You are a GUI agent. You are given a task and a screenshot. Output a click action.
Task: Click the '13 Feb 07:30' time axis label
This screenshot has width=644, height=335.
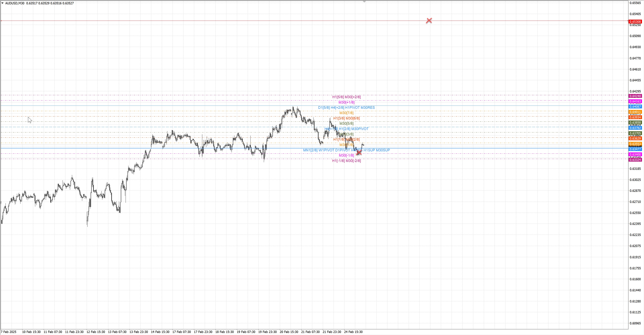point(117,332)
